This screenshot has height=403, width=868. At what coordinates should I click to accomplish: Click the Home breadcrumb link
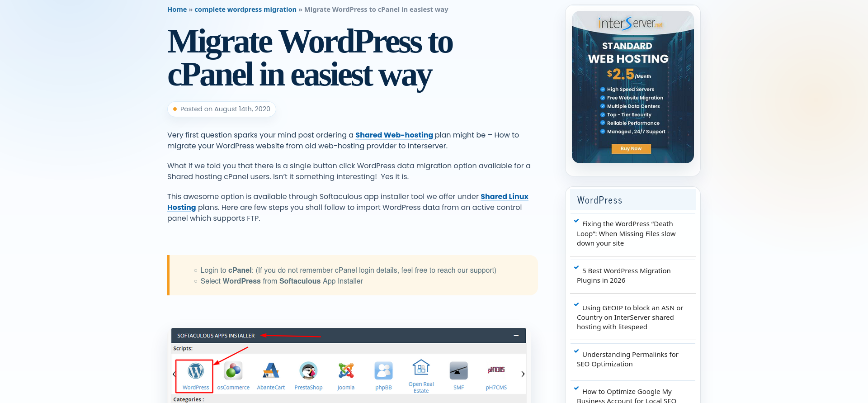177,9
